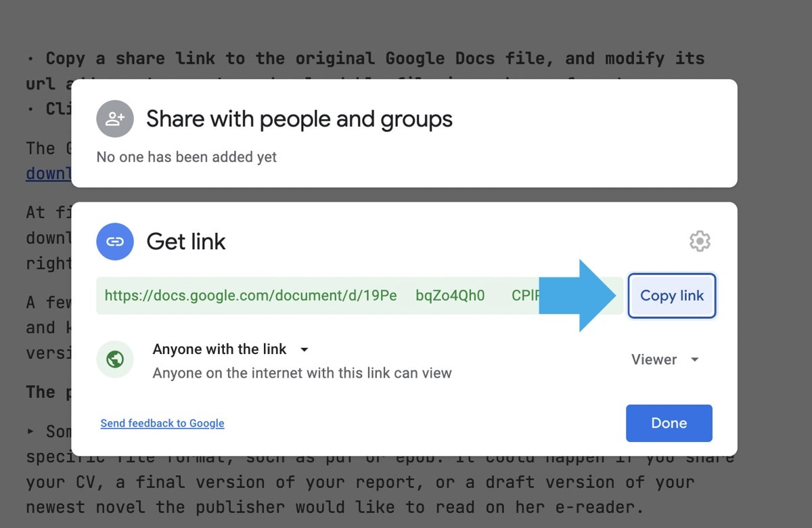Select the docs.google.com share URL field

coord(338,296)
